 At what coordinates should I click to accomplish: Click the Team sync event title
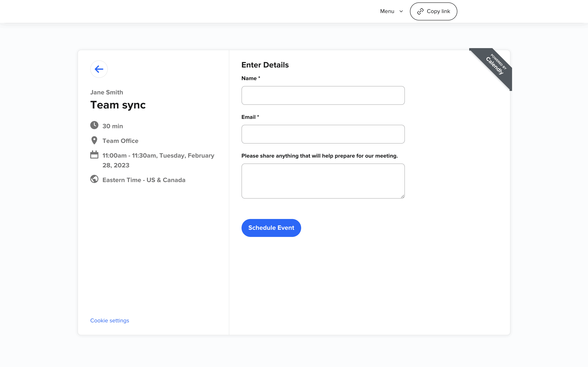118,105
